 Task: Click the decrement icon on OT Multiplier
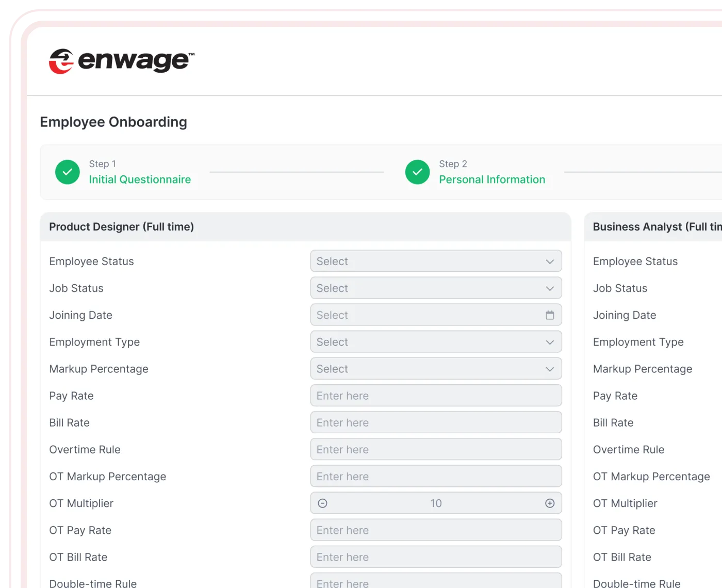[x=322, y=503]
